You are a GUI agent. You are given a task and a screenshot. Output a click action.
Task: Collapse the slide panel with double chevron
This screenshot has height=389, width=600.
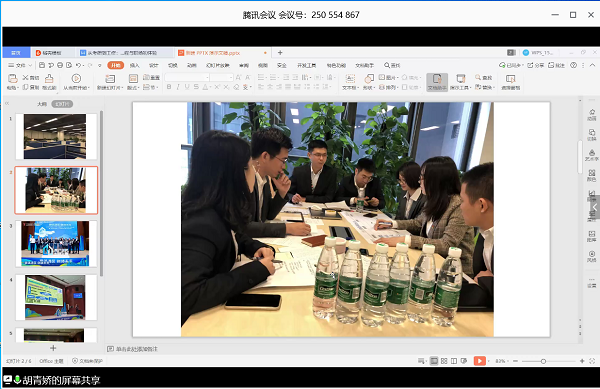[7, 103]
